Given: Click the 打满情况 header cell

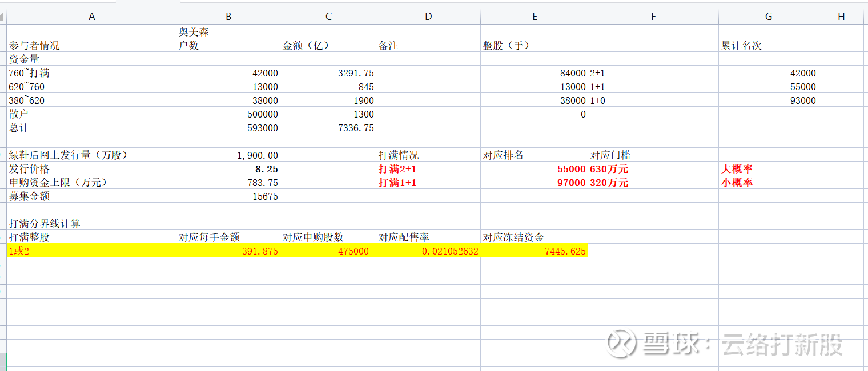Looking at the screenshot, I should (x=428, y=155).
